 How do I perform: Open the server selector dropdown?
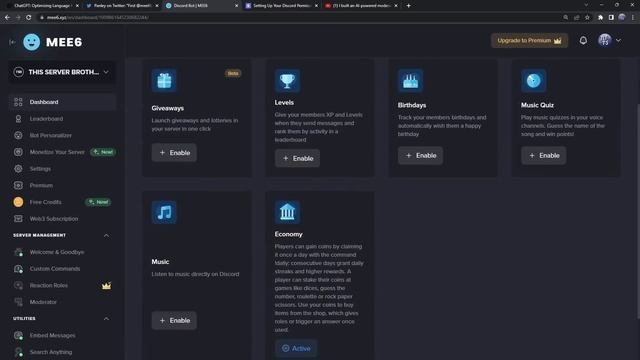[x=62, y=72]
